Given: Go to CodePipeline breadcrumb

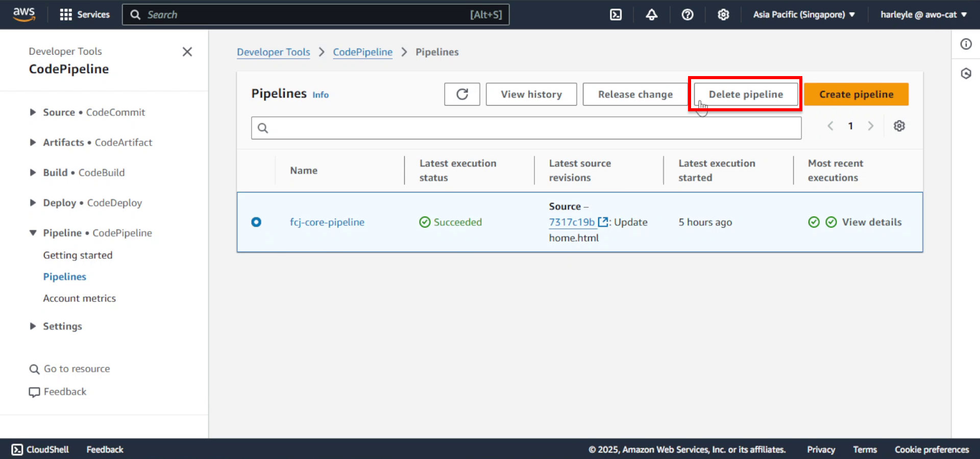Looking at the screenshot, I should pos(363,52).
